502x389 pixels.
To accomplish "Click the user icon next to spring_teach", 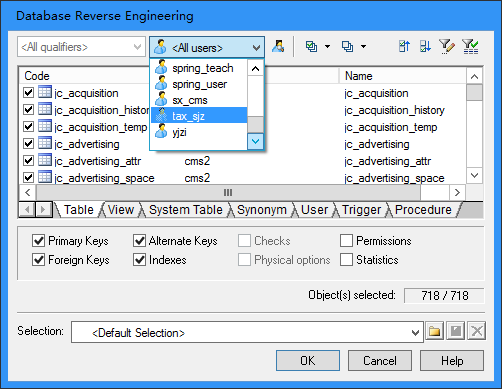I will point(161,67).
